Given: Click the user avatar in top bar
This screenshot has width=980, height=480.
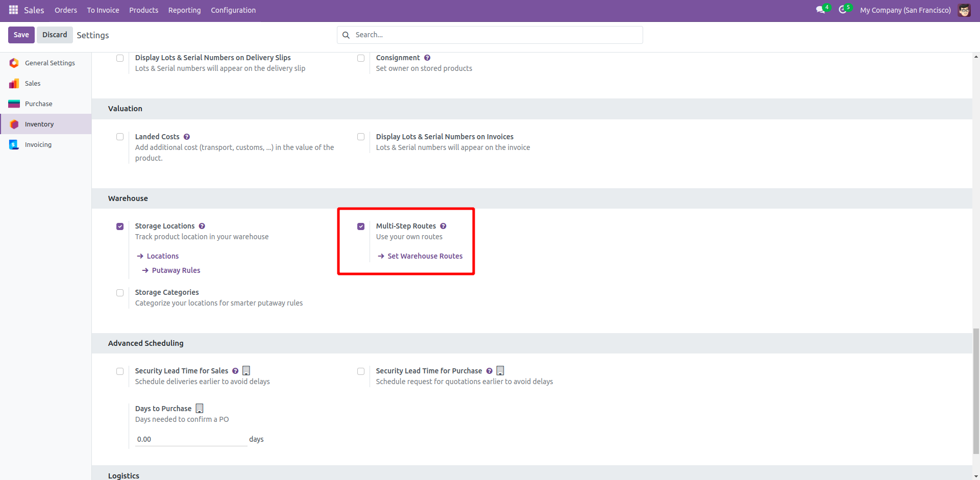Looking at the screenshot, I should point(964,10).
